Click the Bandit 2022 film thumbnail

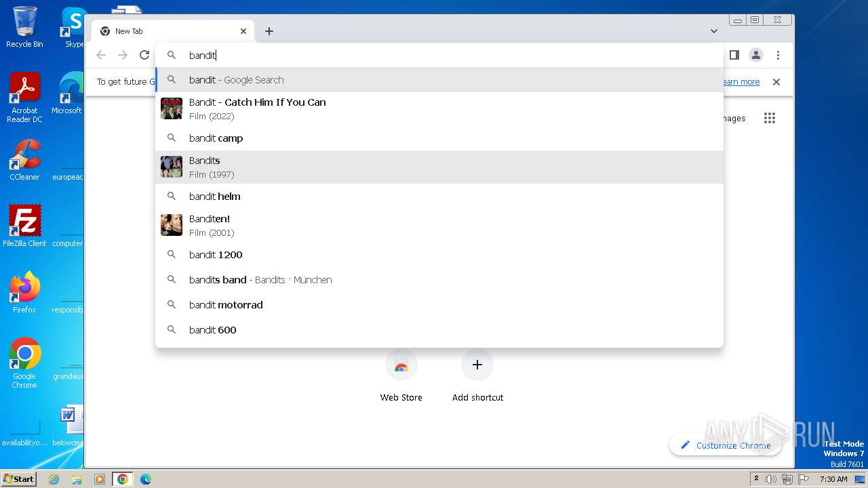(x=172, y=108)
